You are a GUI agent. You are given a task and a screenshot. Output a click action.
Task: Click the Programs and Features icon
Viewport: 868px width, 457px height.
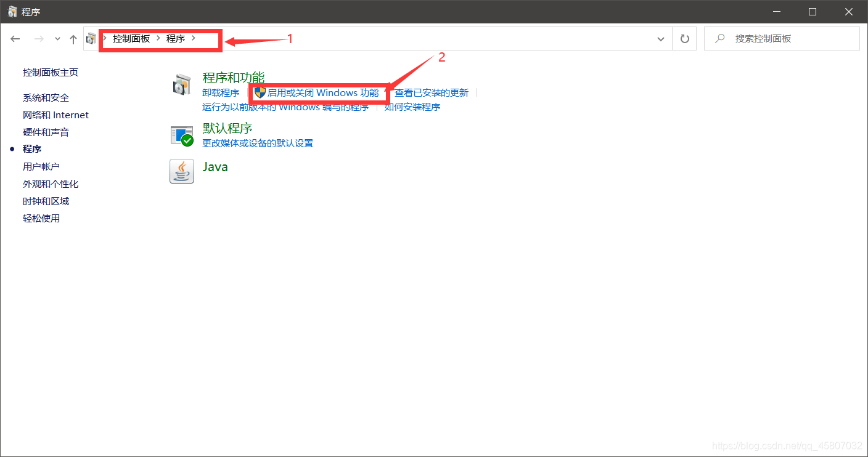pos(182,85)
